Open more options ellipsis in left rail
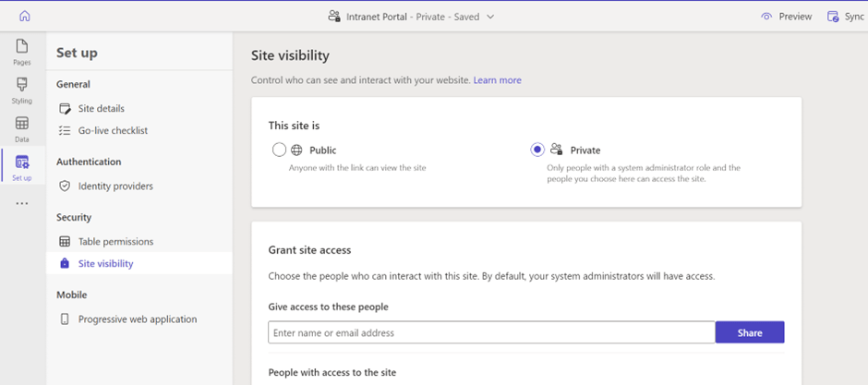This screenshot has height=385, width=868. 22,203
